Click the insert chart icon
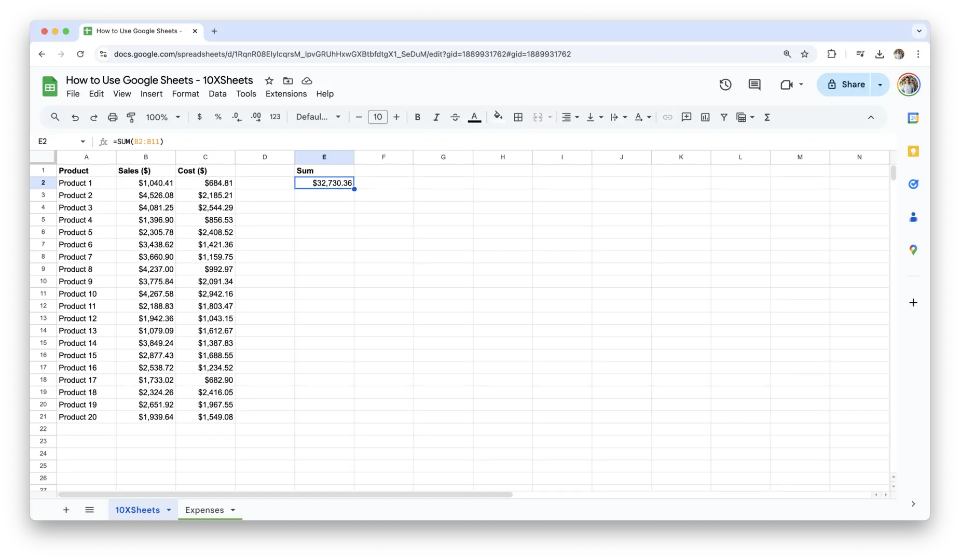This screenshot has width=960, height=560. (x=705, y=117)
